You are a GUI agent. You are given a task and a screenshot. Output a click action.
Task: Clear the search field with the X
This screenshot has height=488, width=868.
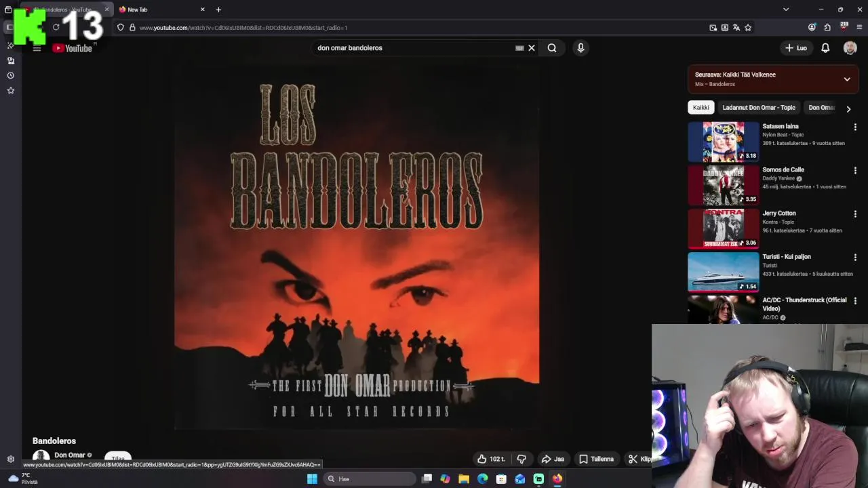coord(532,48)
